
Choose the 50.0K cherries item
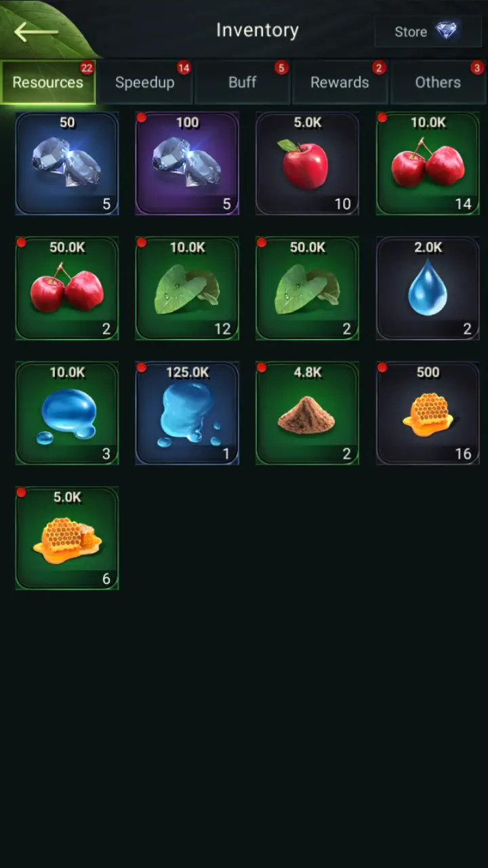pos(67,288)
